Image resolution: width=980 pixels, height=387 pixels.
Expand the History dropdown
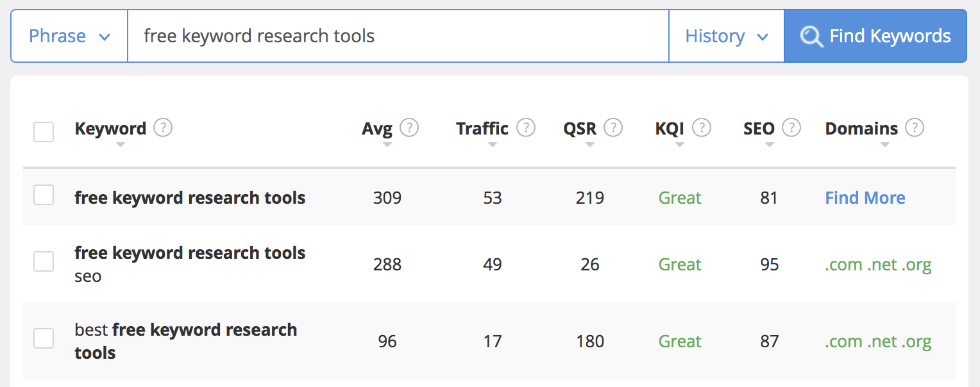click(x=727, y=36)
